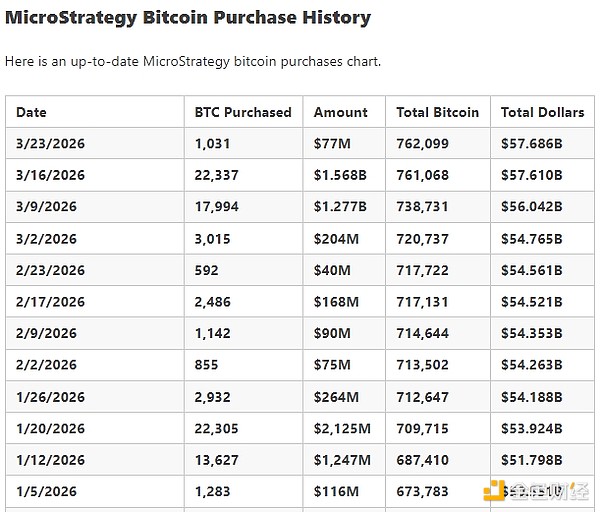Select the BTC Purchased column header
The width and height of the screenshot is (600, 512).
(243, 112)
